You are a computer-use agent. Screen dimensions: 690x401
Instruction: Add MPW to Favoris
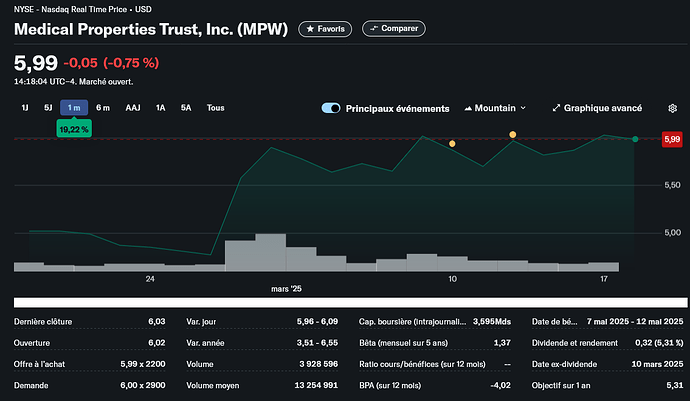point(325,29)
